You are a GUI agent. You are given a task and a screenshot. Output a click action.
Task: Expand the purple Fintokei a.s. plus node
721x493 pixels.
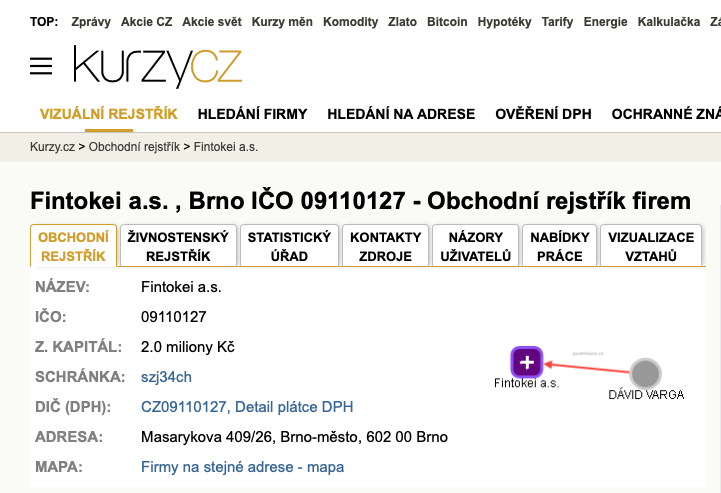pos(526,362)
